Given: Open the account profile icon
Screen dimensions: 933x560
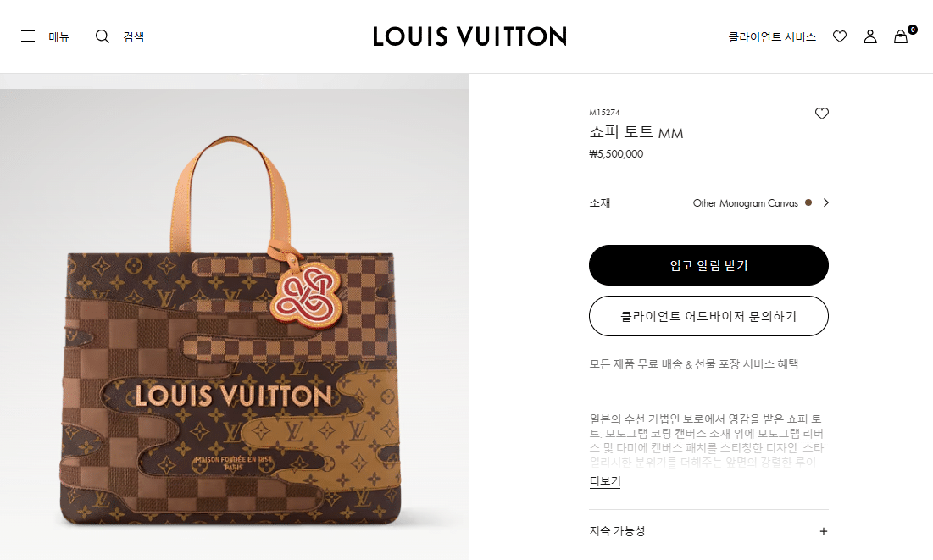Looking at the screenshot, I should (x=870, y=36).
